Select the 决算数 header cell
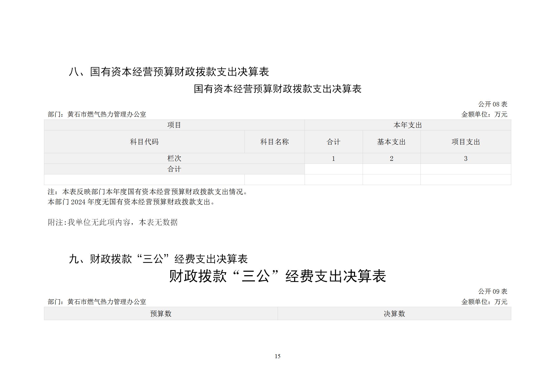 pos(394,314)
